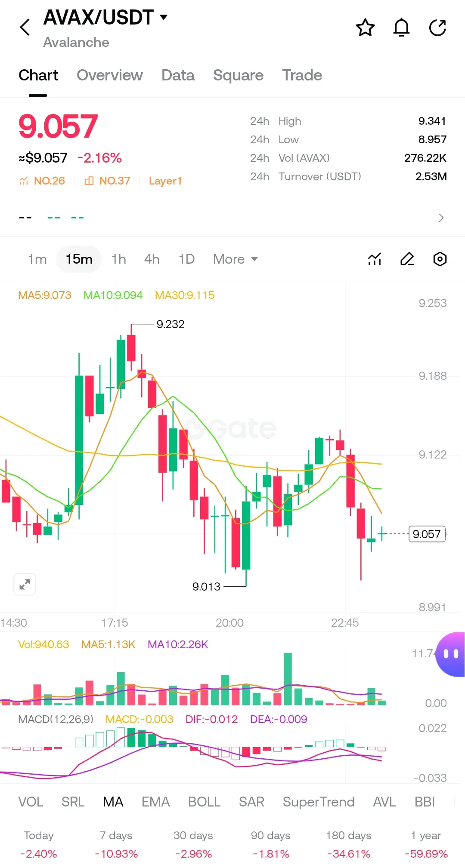Enable the BBI indicator
Image resolution: width=465 pixels, height=868 pixels.
tap(425, 802)
